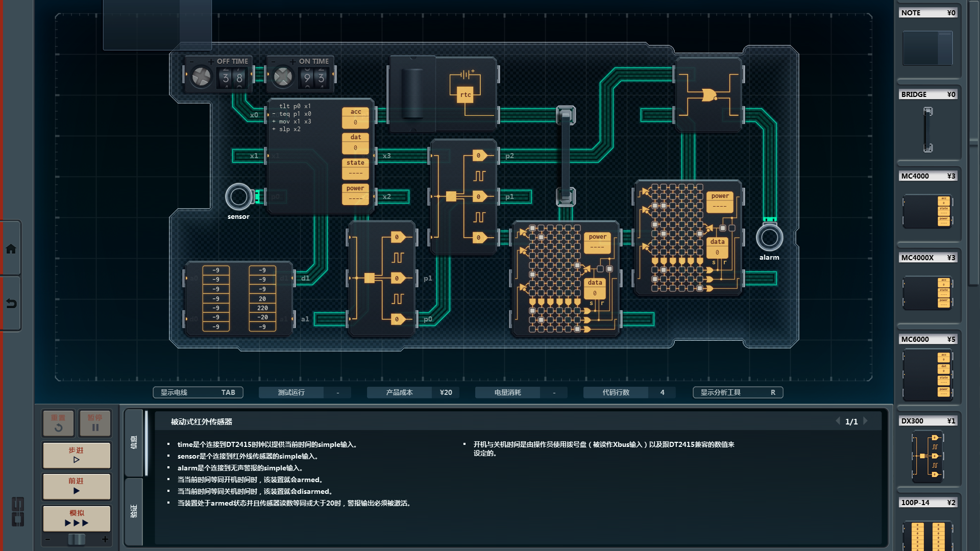
Task: Click the NOR logic gate component
Action: [x=708, y=95]
